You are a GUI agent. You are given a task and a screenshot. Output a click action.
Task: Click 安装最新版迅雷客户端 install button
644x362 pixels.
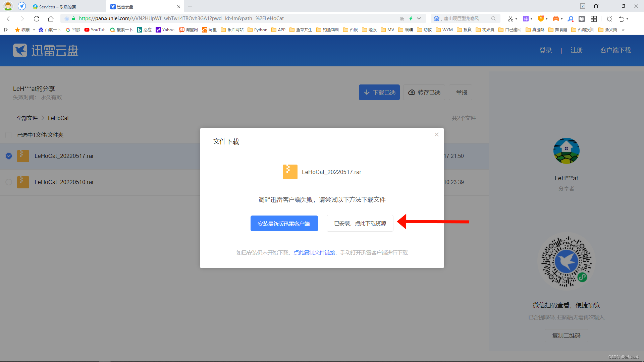[x=284, y=223]
